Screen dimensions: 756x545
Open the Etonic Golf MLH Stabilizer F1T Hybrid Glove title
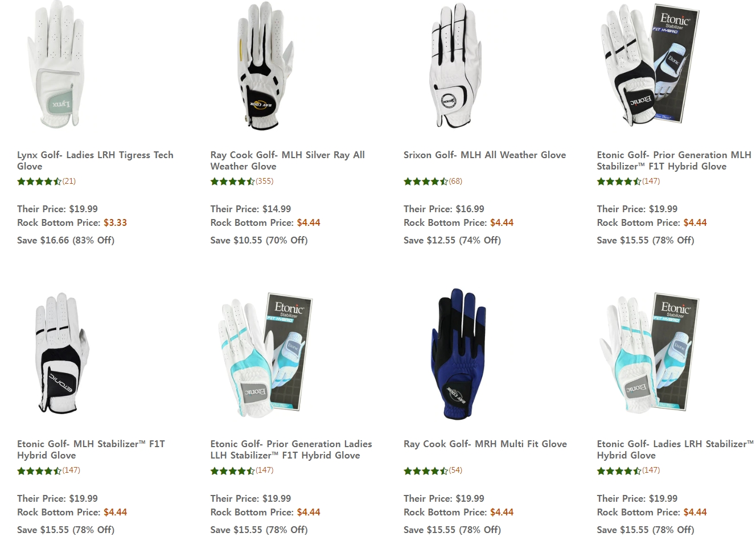click(91, 449)
